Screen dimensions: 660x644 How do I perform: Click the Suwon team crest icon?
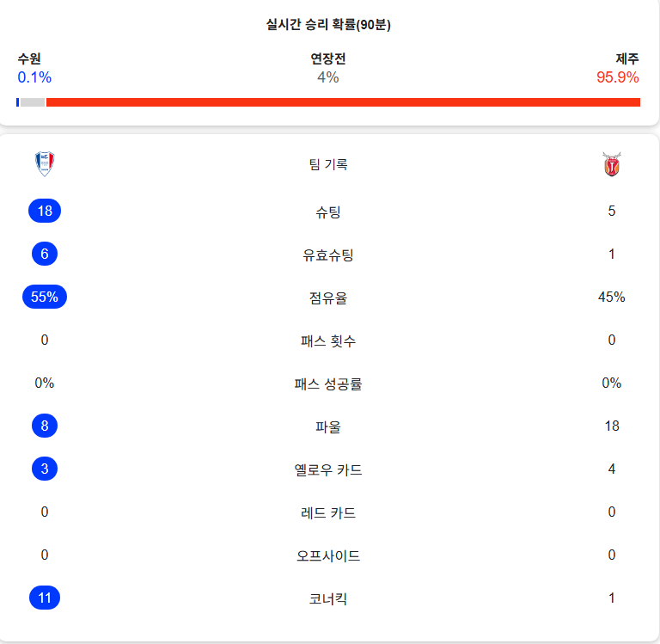pos(44,164)
